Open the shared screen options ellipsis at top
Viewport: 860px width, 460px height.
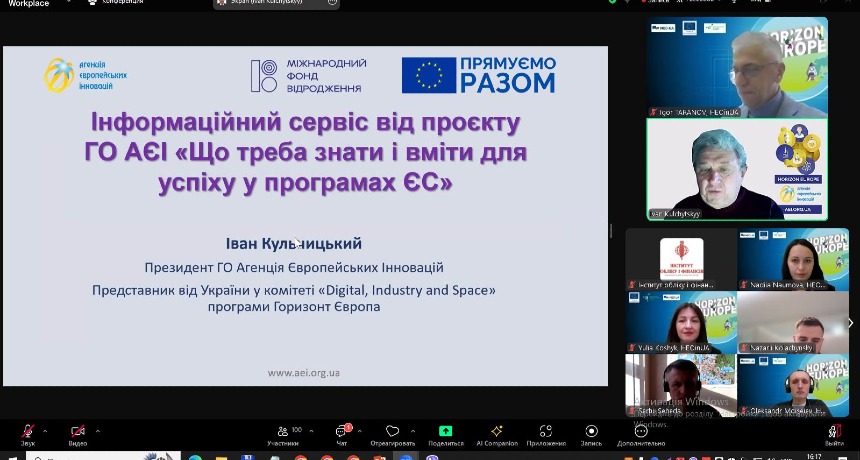(x=332, y=2)
